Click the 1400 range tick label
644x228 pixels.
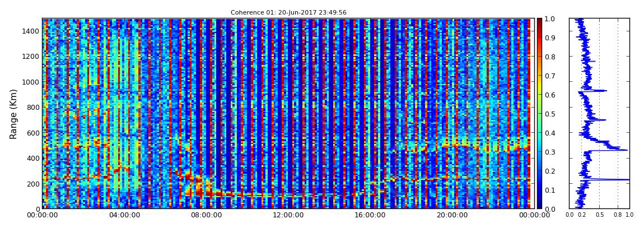[x=30, y=31]
